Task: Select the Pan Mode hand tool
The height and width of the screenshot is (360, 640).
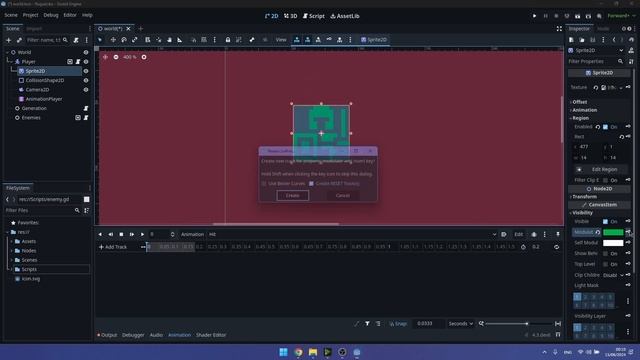Action: pyautogui.click(x=169, y=40)
